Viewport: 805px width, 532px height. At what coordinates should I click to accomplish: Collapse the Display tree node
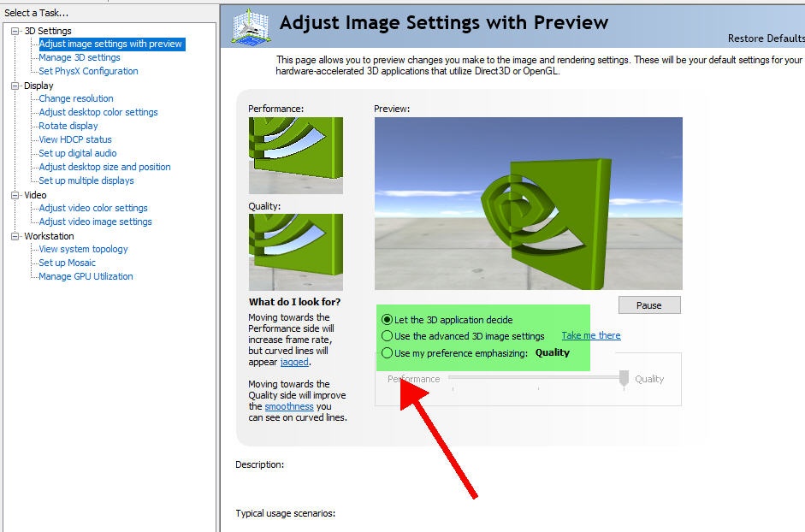coord(15,86)
